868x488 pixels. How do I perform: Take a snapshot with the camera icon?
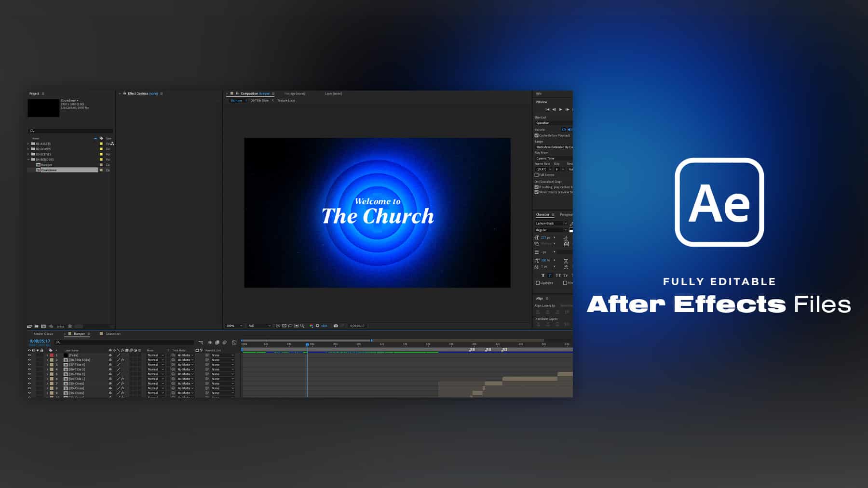(x=336, y=326)
